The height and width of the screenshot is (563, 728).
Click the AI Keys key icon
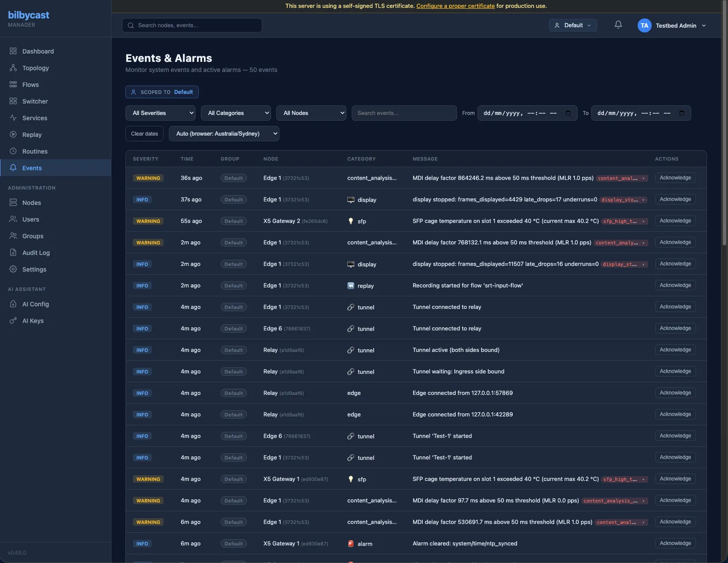(13, 321)
